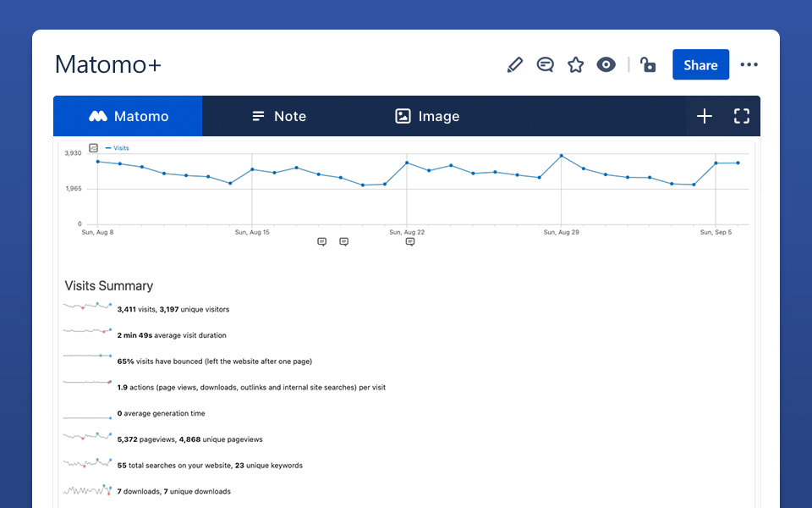Click '0 average generation time' text
The width and height of the screenshot is (812, 508).
(161, 413)
